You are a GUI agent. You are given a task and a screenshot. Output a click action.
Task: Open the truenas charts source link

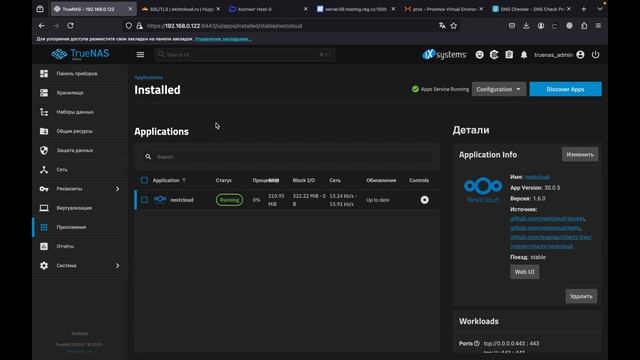pos(551,242)
